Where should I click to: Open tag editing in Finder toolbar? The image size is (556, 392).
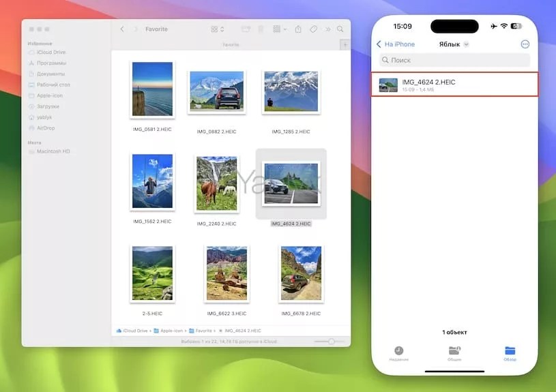point(313,29)
